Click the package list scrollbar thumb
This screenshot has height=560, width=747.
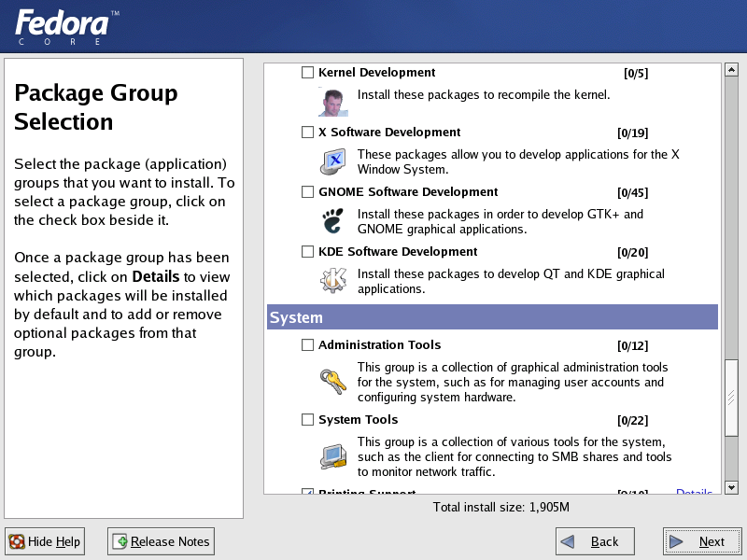(731, 398)
